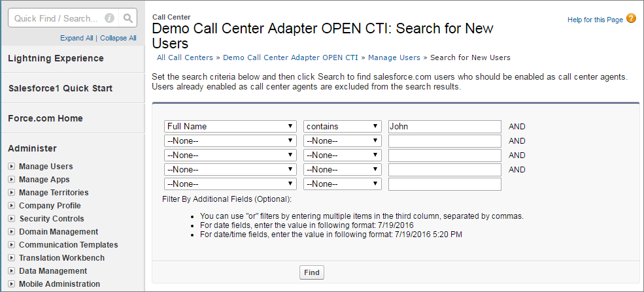Click the Administer section heading

[x=32, y=148]
